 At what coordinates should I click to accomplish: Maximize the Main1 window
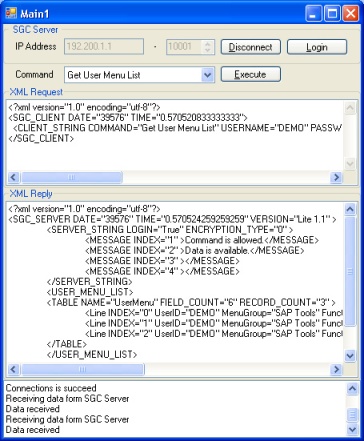332,14
